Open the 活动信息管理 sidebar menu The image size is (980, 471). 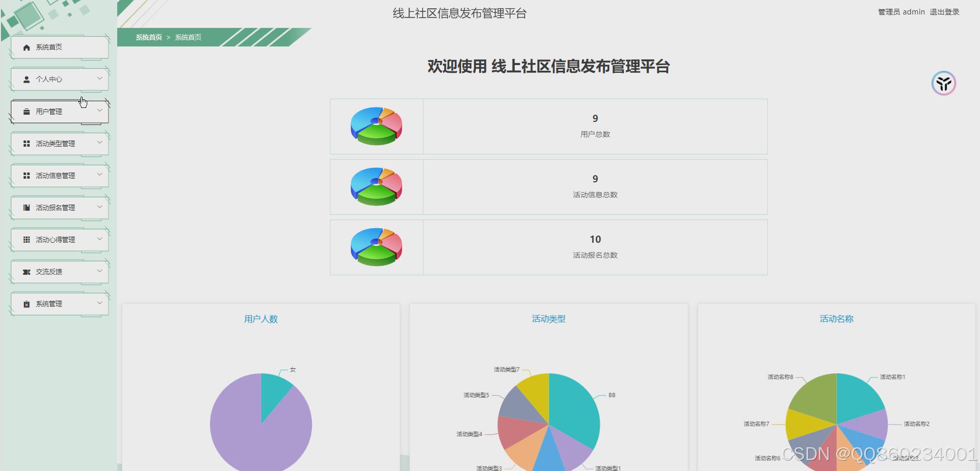point(60,176)
